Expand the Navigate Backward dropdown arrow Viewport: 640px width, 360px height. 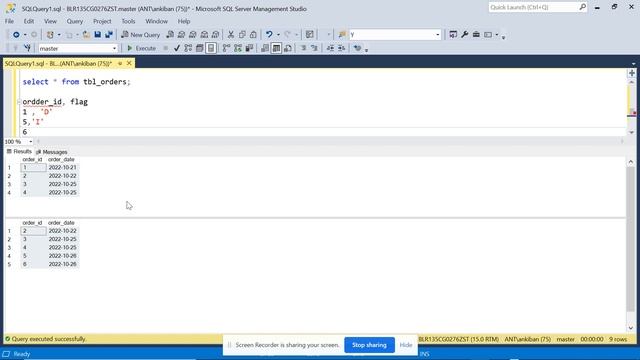point(25,35)
